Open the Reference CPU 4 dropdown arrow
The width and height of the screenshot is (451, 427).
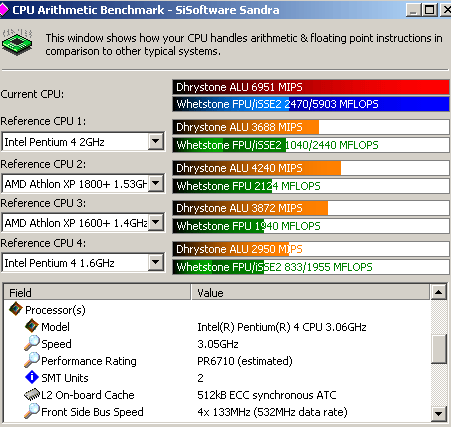(x=155, y=263)
